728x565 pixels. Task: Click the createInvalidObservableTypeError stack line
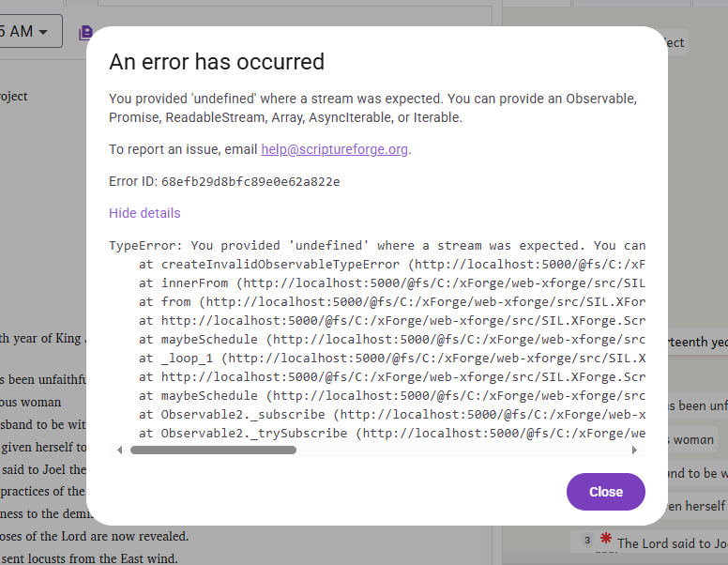394,265
